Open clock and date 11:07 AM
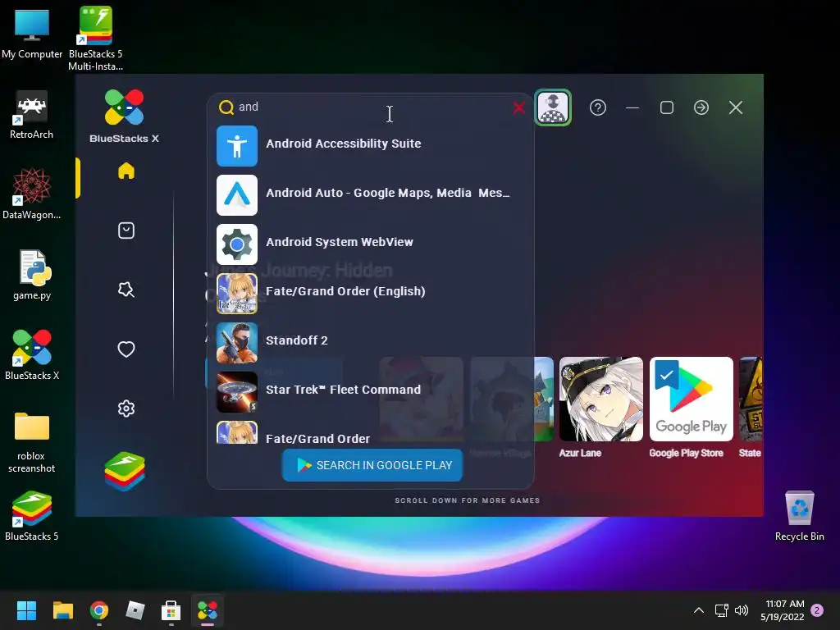Image resolution: width=840 pixels, height=630 pixels. pyautogui.click(x=783, y=610)
